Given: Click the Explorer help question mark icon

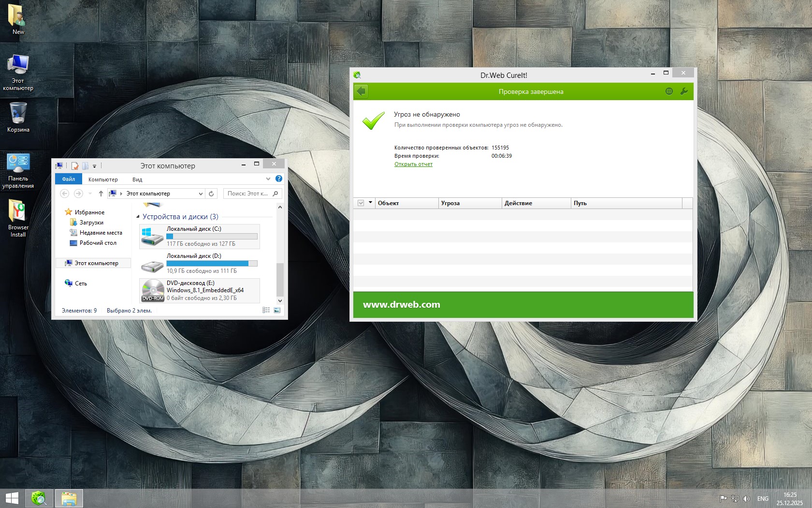Looking at the screenshot, I should coord(279,179).
